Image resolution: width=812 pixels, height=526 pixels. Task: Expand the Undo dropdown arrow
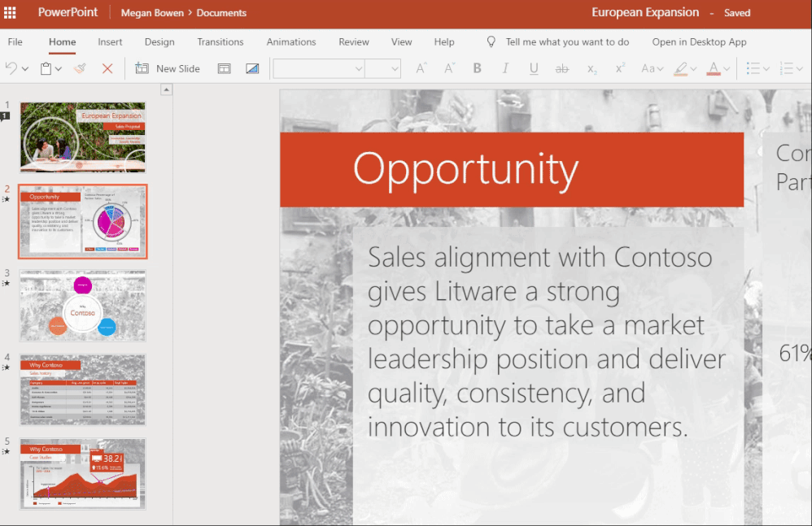(25, 69)
